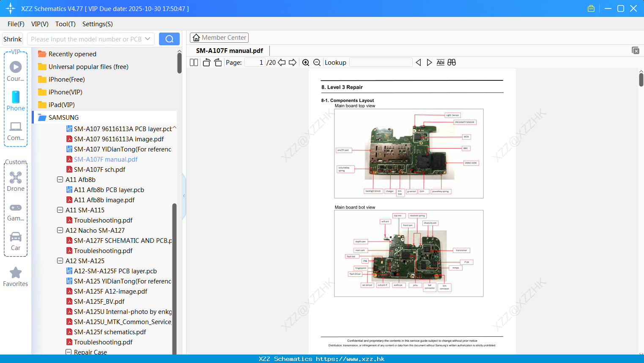Image resolution: width=644 pixels, height=363 pixels.
Task: Collapse the A11 Afb8b node
Action: [60, 179]
